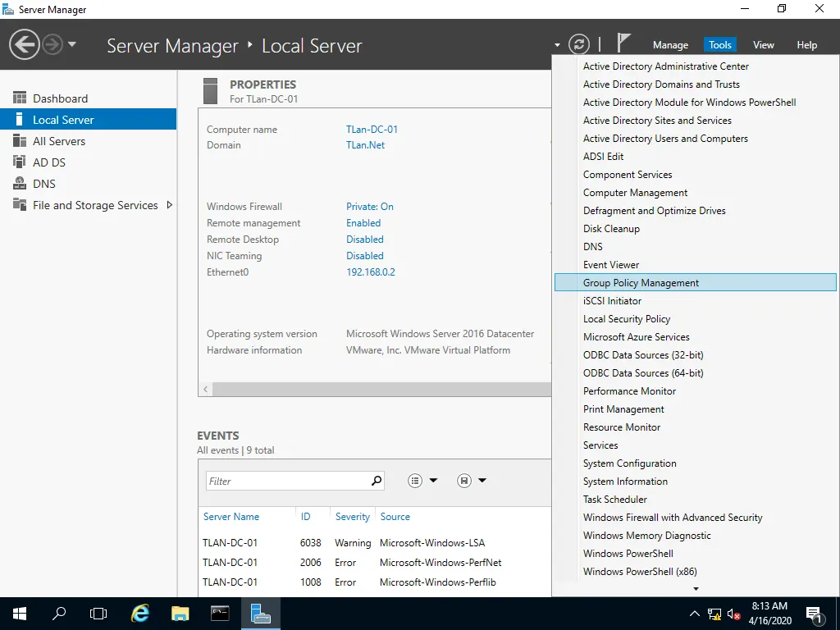The width and height of the screenshot is (840, 630).
Task: Close the Tools menu
Action: [720, 45]
